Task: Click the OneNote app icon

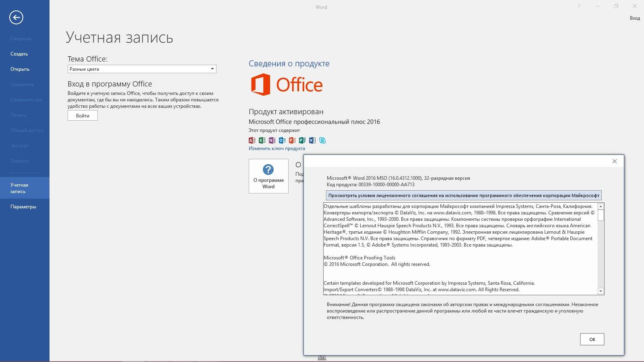Action: [272, 140]
